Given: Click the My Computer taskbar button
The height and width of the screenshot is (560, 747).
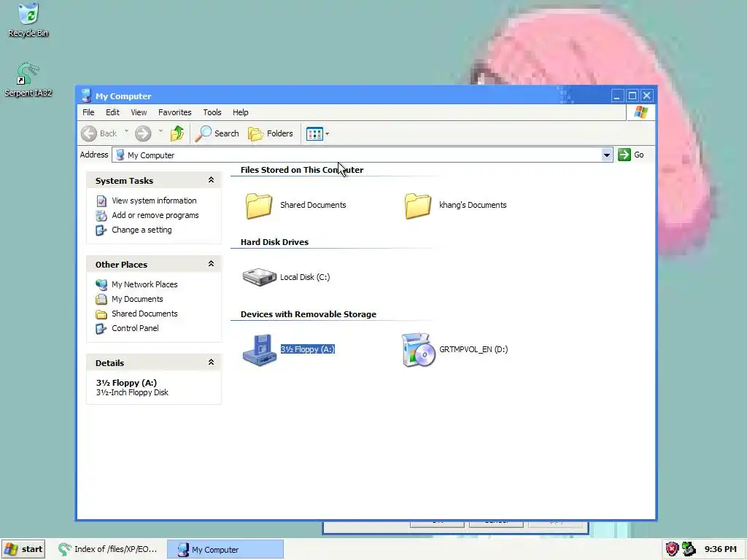Looking at the screenshot, I should tap(225, 549).
